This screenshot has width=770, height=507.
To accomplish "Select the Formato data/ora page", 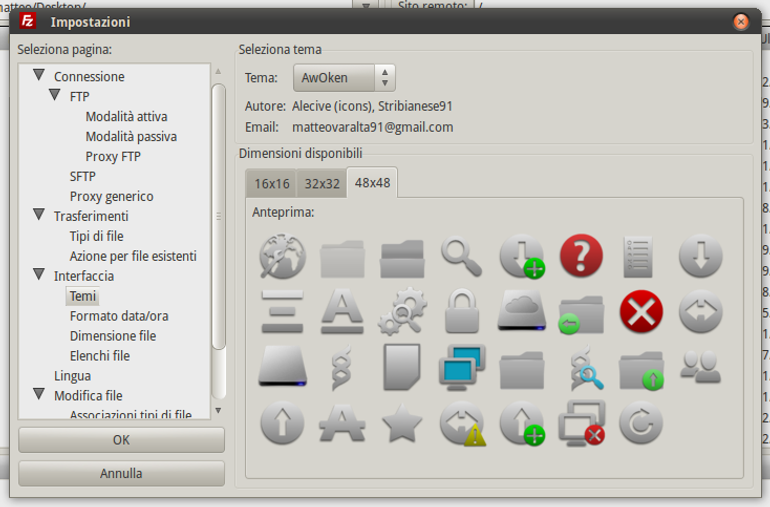I will click(119, 316).
